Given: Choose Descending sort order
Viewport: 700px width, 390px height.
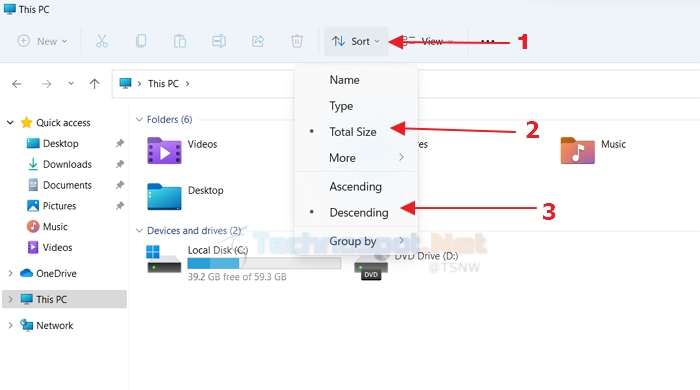Looking at the screenshot, I should (x=356, y=212).
